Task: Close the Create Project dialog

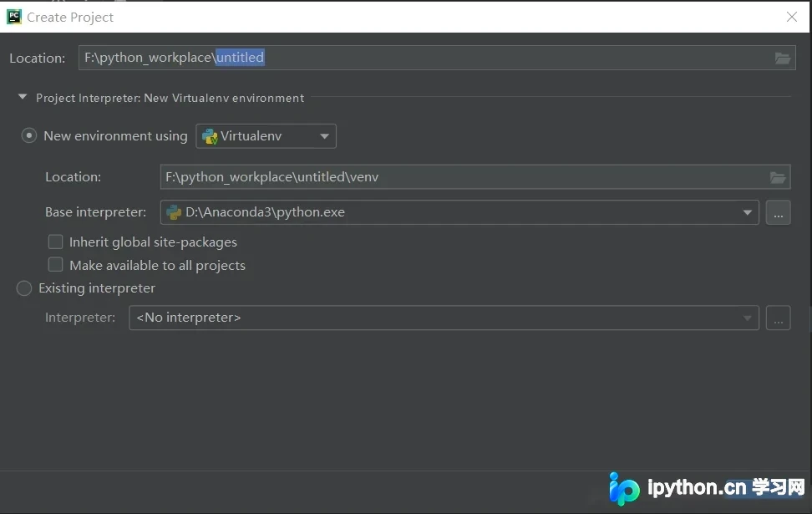Action: [x=792, y=17]
